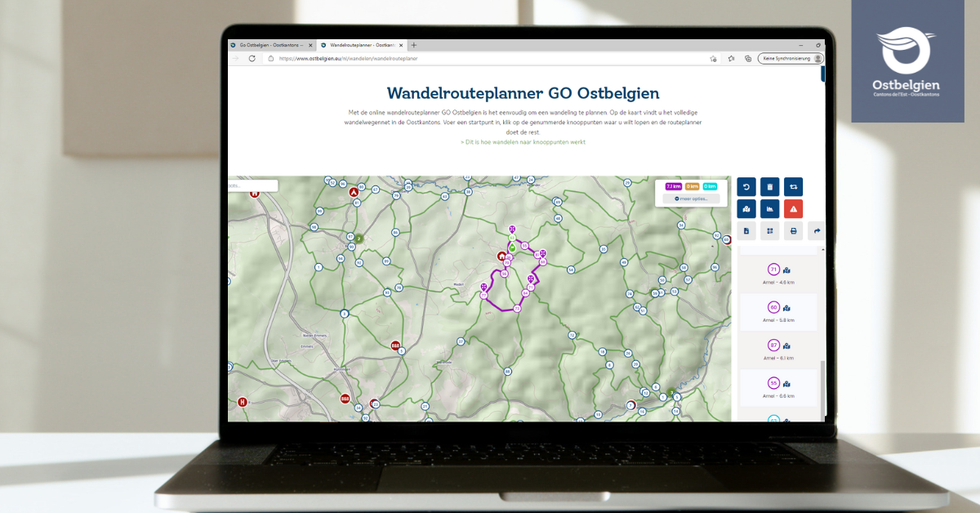Click the 'Amel - 5.8 km' label

pos(778,320)
